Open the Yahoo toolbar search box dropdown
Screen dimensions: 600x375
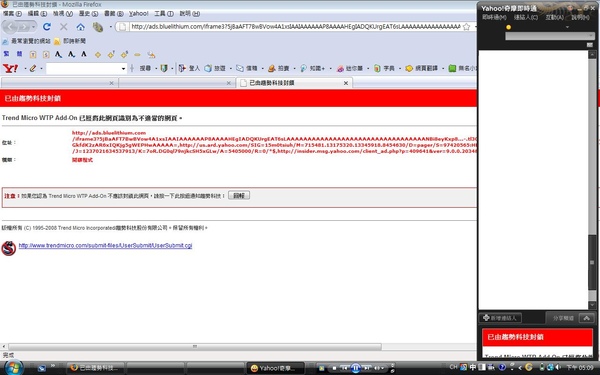(x=123, y=68)
